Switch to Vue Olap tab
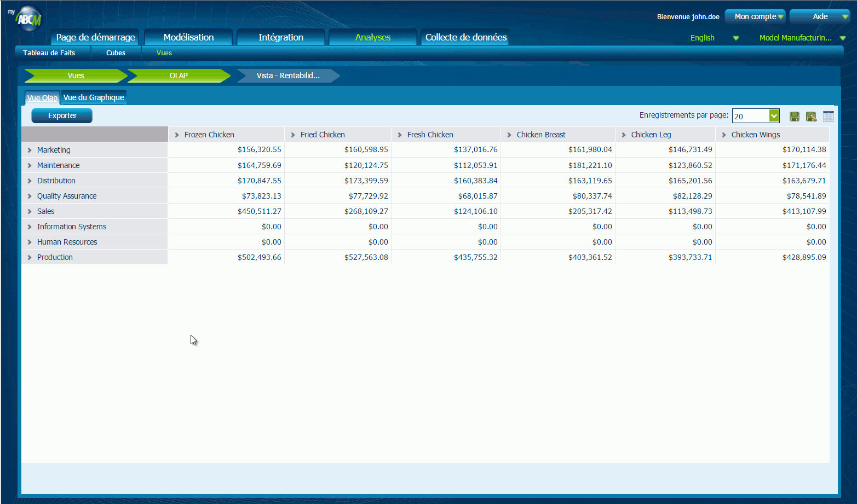 pyautogui.click(x=42, y=97)
